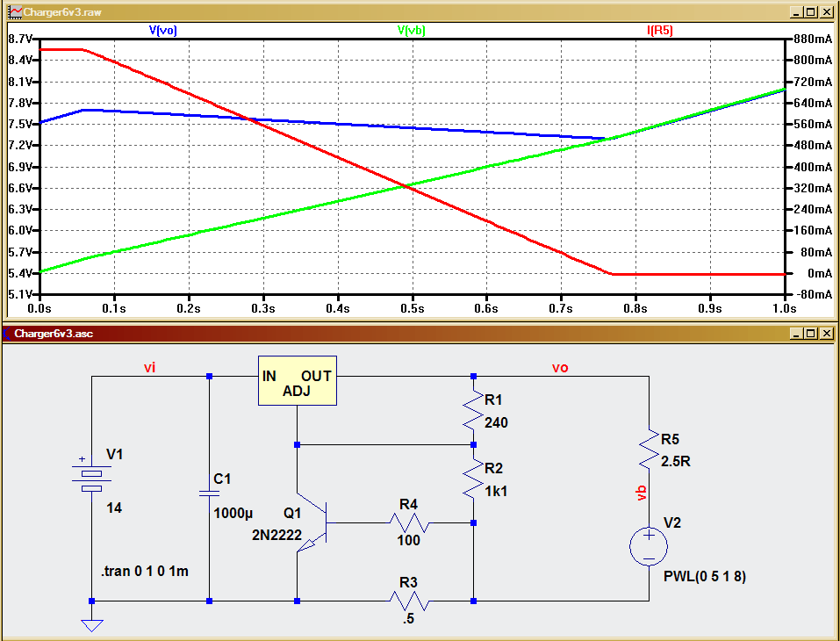The height and width of the screenshot is (641, 840).
Task: Select the C1 capacitor symbol
Action: click(210, 493)
